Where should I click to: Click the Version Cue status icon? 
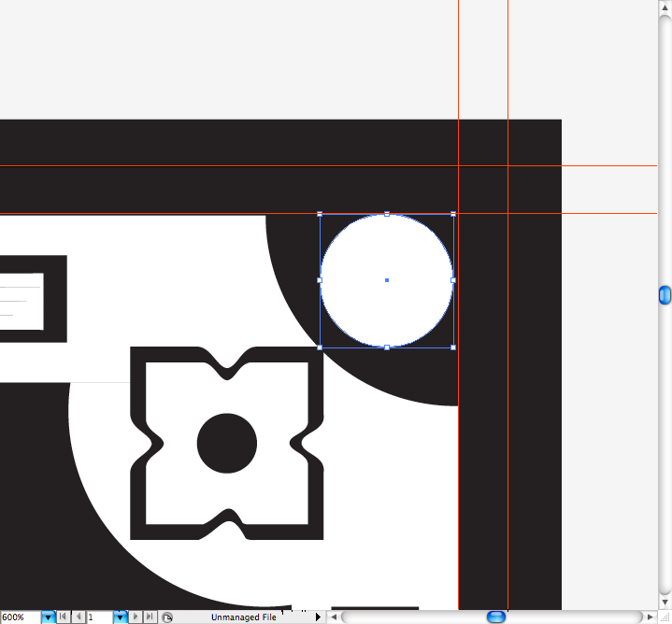167,617
